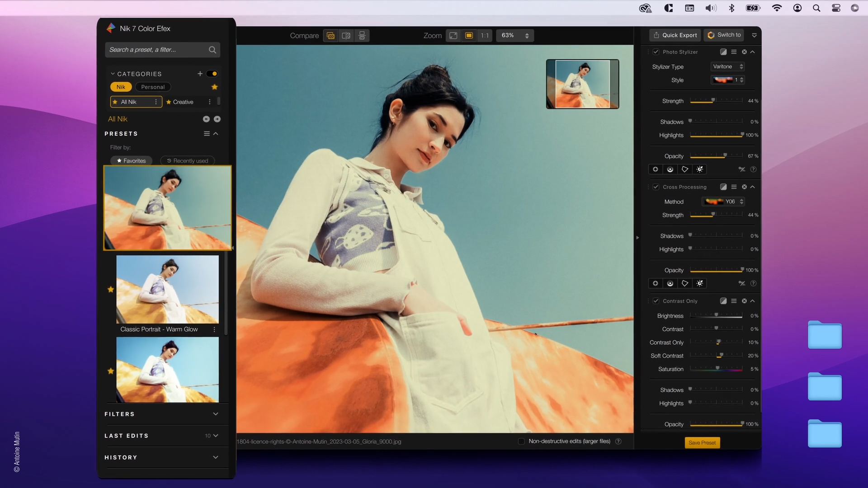
Task: Add a new category with the plus icon
Action: (x=200, y=74)
